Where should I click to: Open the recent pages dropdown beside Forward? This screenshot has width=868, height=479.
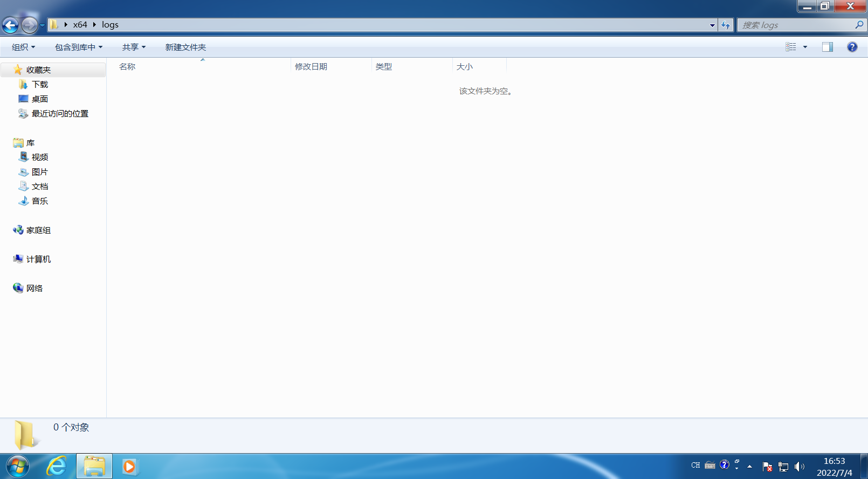pyautogui.click(x=42, y=25)
